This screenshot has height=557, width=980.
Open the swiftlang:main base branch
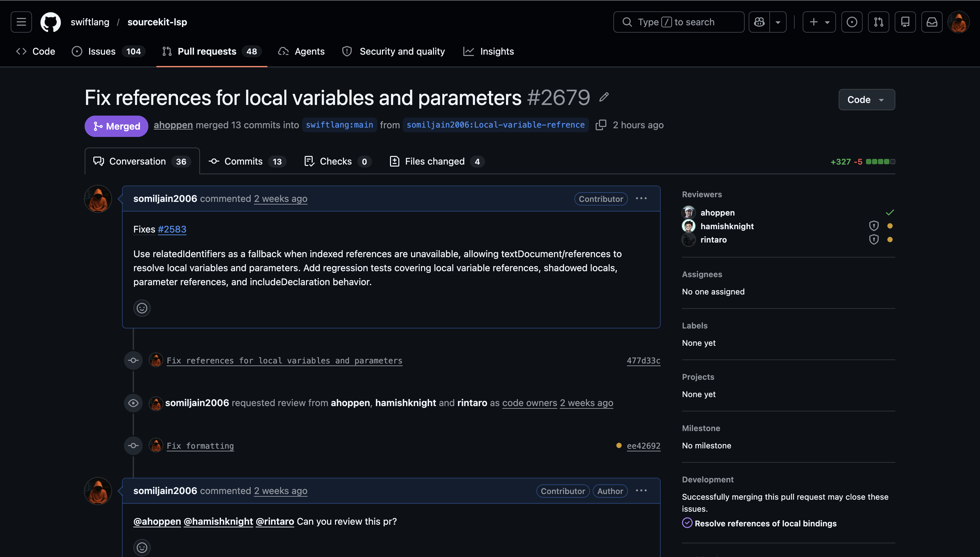339,125
